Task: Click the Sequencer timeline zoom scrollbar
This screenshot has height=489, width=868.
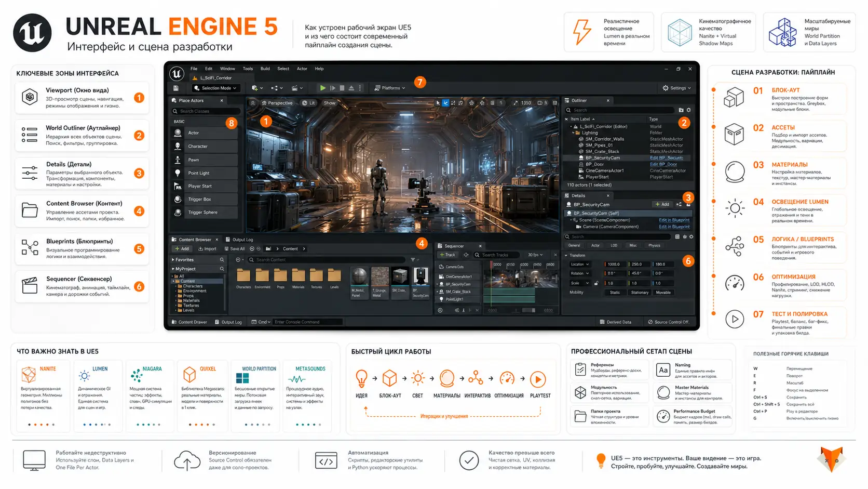Action: click(528, 310)
